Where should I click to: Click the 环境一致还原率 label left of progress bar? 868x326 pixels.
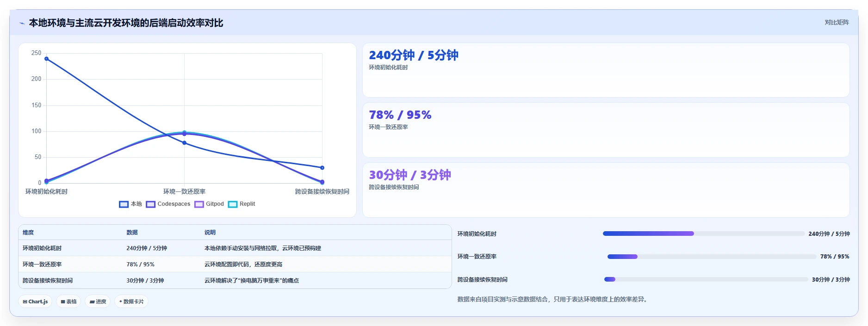pos(477,257)
